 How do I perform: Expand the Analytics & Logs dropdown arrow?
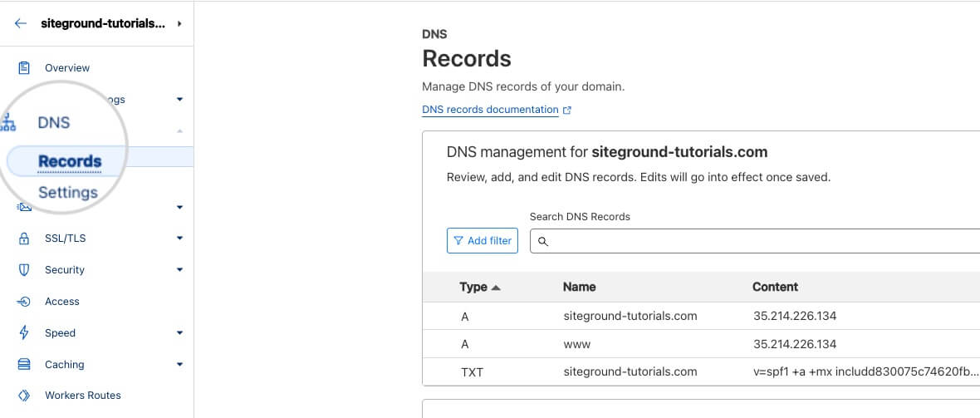tap(179, 100)
